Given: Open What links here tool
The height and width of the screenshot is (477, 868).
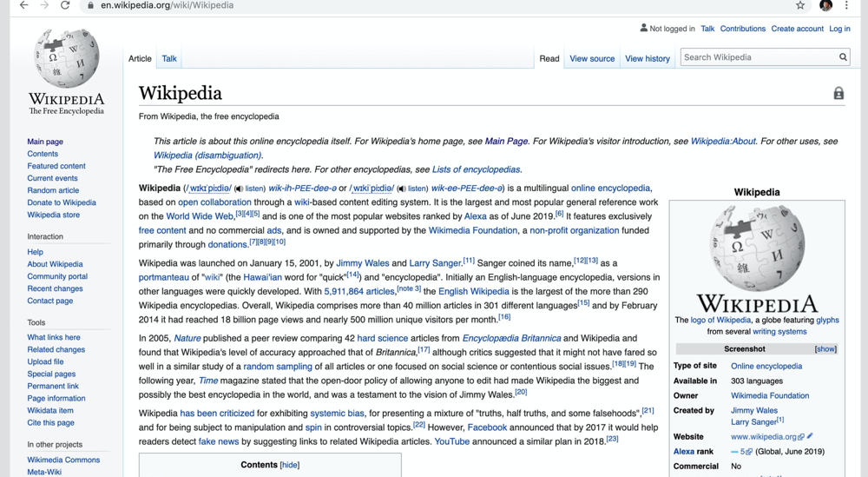Looking at the screenshot, I should (54, 337).
